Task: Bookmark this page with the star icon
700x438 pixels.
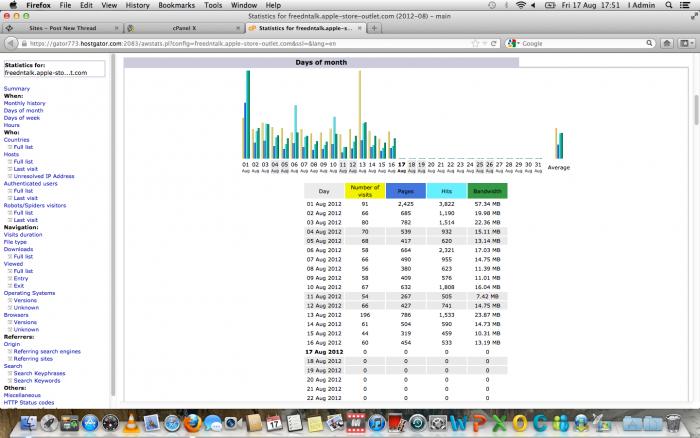Action: 475,43
